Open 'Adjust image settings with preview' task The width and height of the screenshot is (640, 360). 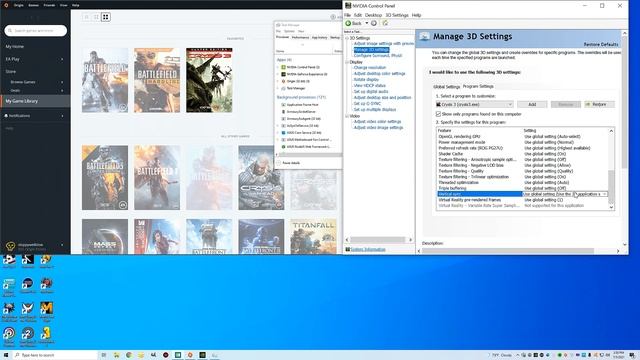[384, 44]
